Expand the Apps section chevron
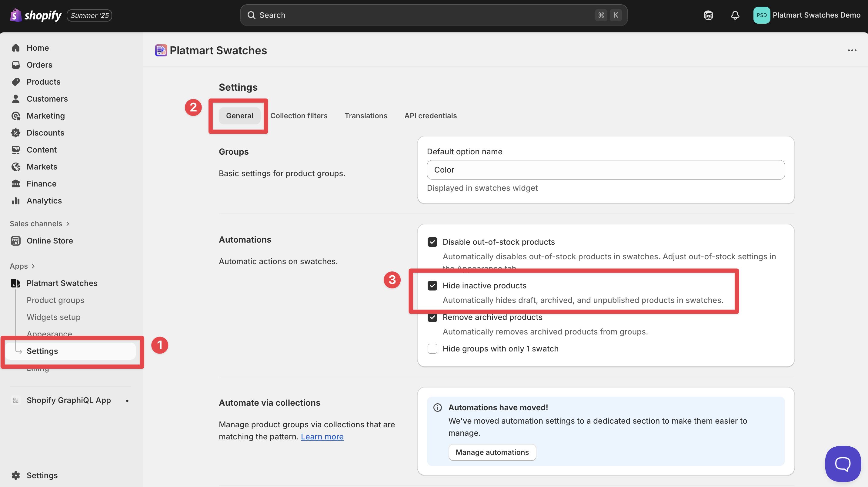Screen dimensions: 868x487 [x=33, y=266]
